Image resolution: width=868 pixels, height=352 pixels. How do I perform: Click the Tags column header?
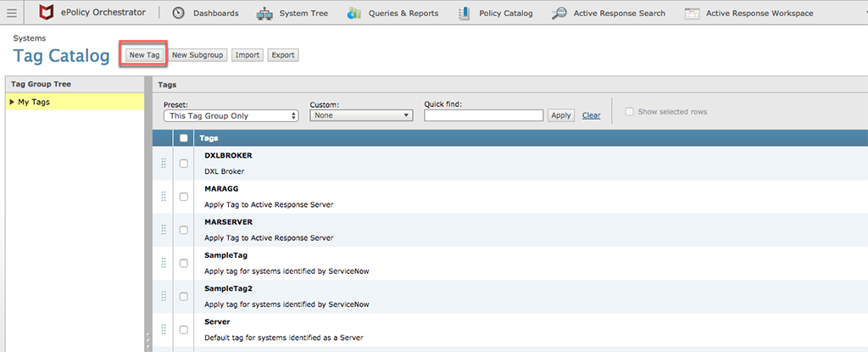209,138
